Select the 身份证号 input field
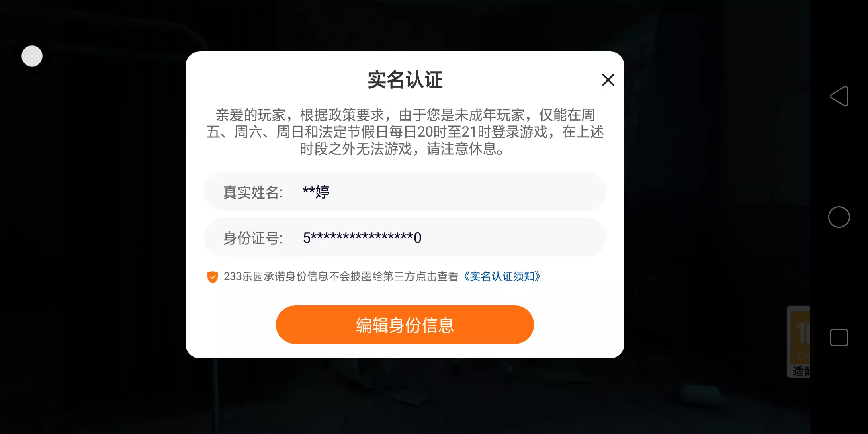The width and height of the screenshot is (868, 434). pyautogui.click(x=405, y=237)
